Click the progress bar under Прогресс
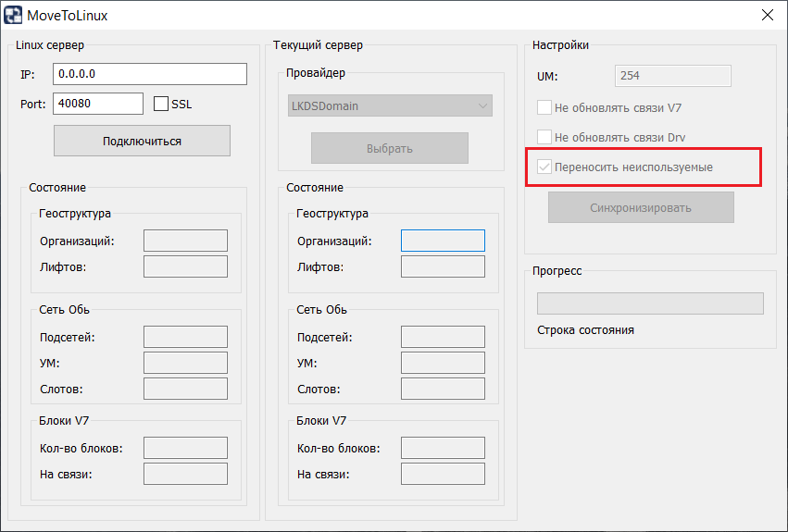 tap(650, 303)
